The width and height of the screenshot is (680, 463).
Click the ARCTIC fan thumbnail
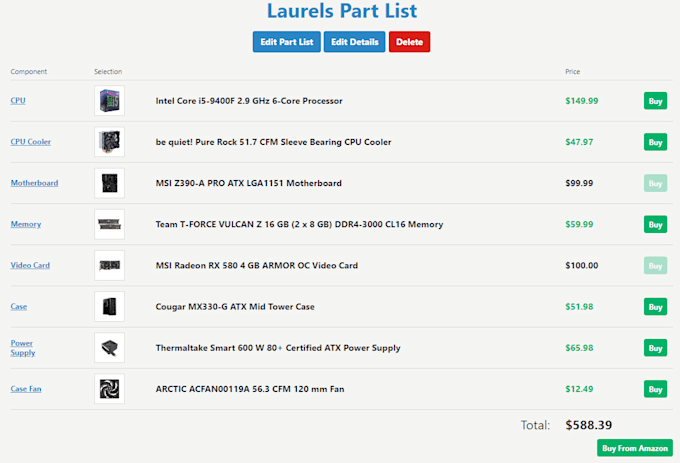point(109,389)
